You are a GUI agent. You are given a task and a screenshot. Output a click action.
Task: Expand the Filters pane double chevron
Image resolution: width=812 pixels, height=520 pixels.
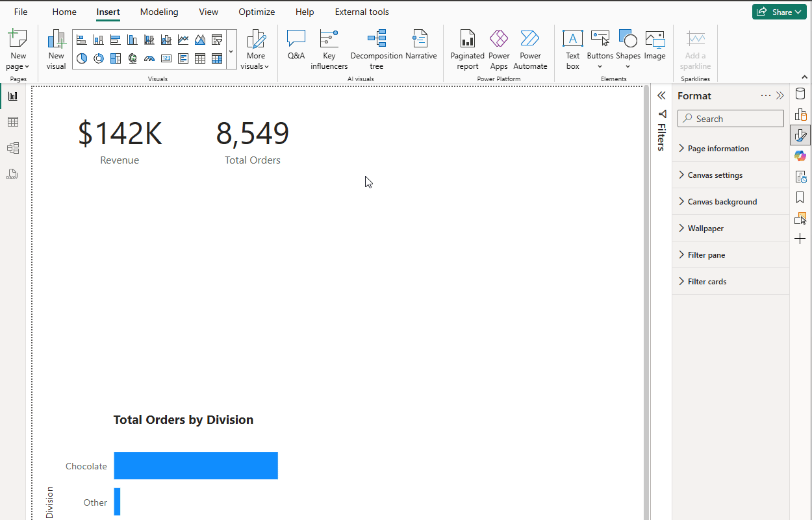pos(661,95)
